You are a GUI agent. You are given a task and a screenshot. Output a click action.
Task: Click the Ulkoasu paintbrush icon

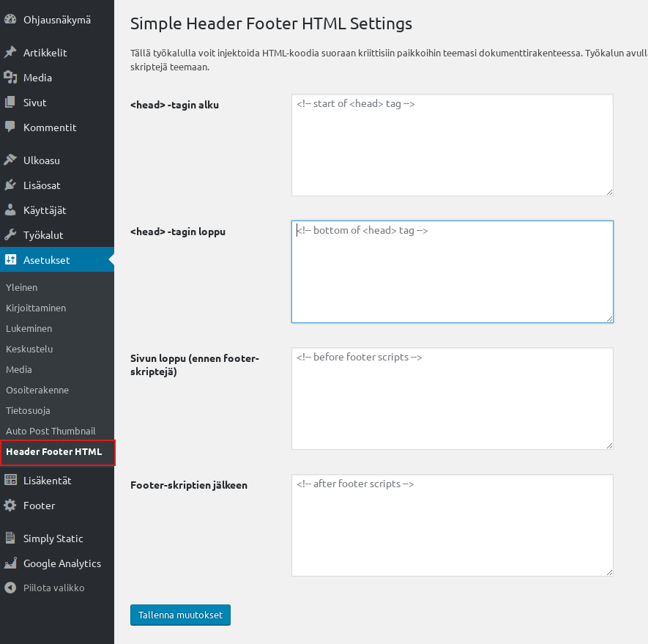coord(10,160)
